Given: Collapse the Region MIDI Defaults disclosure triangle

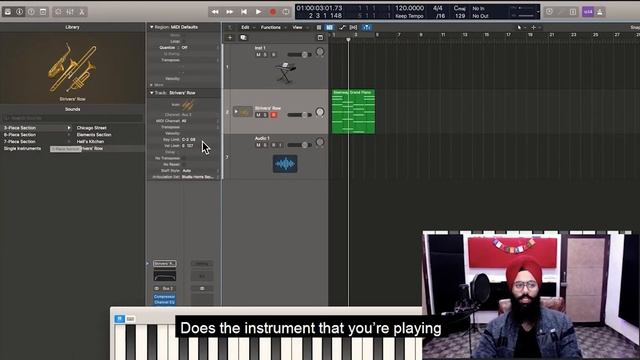Looking at the screenshot, I should [151, 27].
